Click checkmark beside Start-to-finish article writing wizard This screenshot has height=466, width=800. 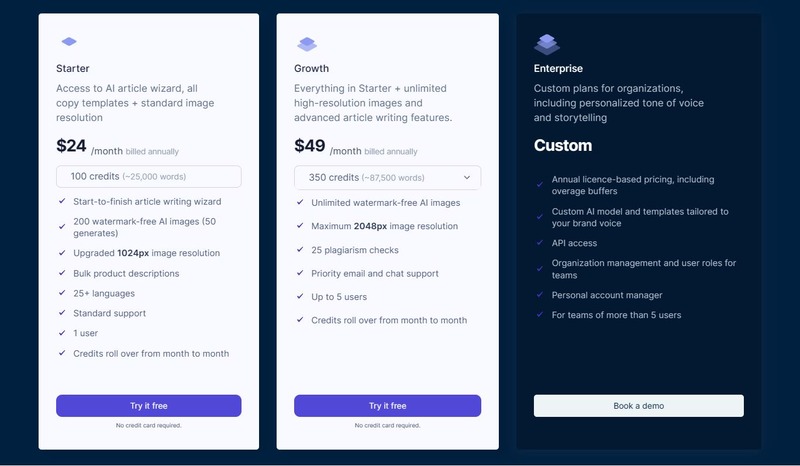[x=62, y=201]
